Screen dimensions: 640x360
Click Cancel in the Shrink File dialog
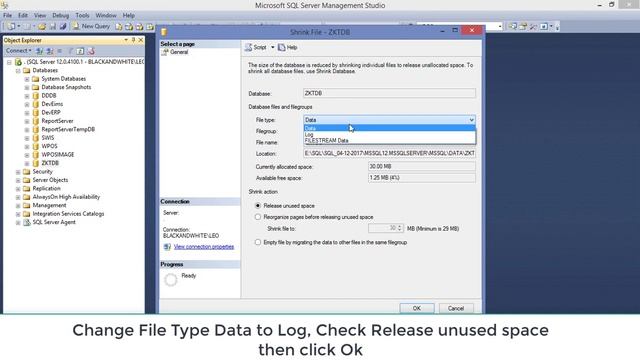click(x=456, y=308)
